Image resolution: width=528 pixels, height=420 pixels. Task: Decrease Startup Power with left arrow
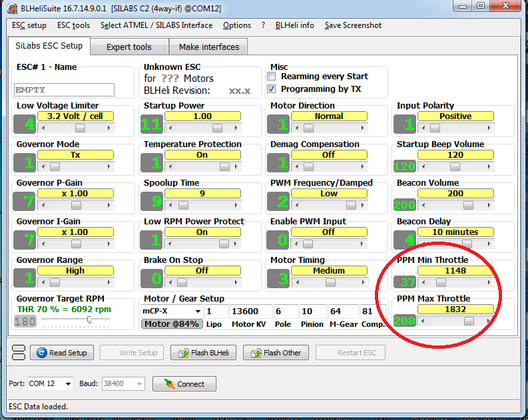point(170,128)
